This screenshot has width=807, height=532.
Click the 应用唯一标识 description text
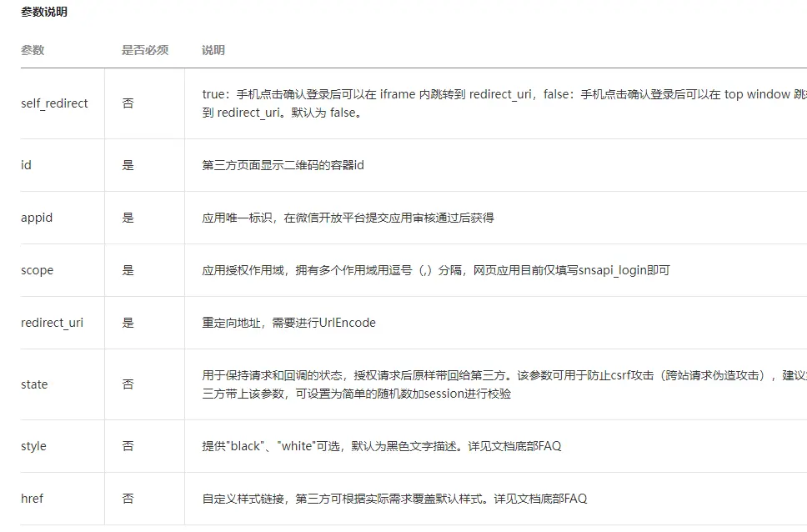click(x=348, y=218)
